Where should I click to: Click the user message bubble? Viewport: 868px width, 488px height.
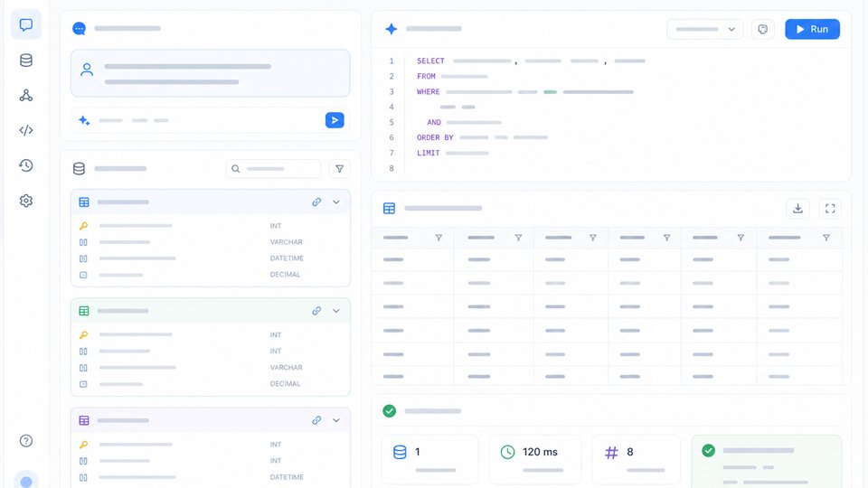[211, 73]
